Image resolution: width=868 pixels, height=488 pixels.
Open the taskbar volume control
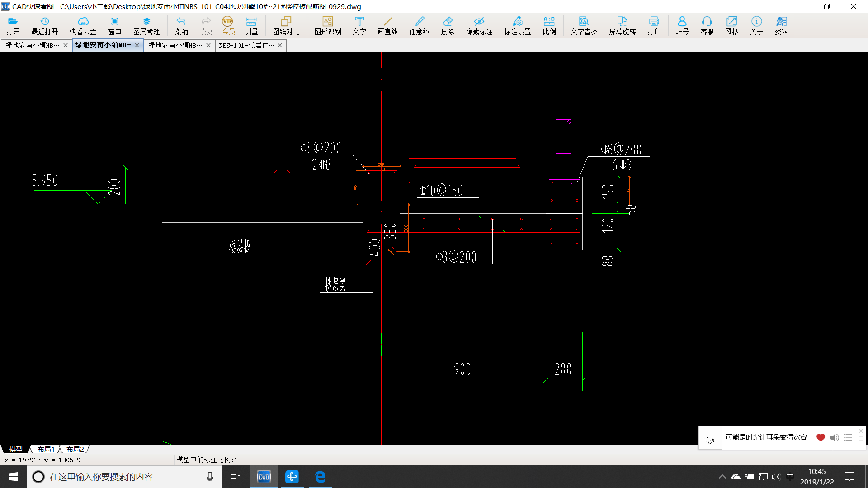(776, 477)
